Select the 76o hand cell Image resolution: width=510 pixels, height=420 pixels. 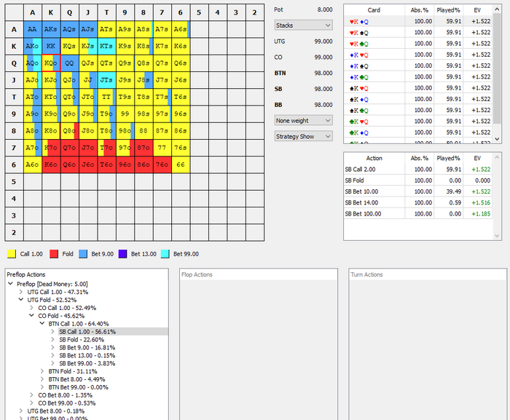[x=162, y=165]
